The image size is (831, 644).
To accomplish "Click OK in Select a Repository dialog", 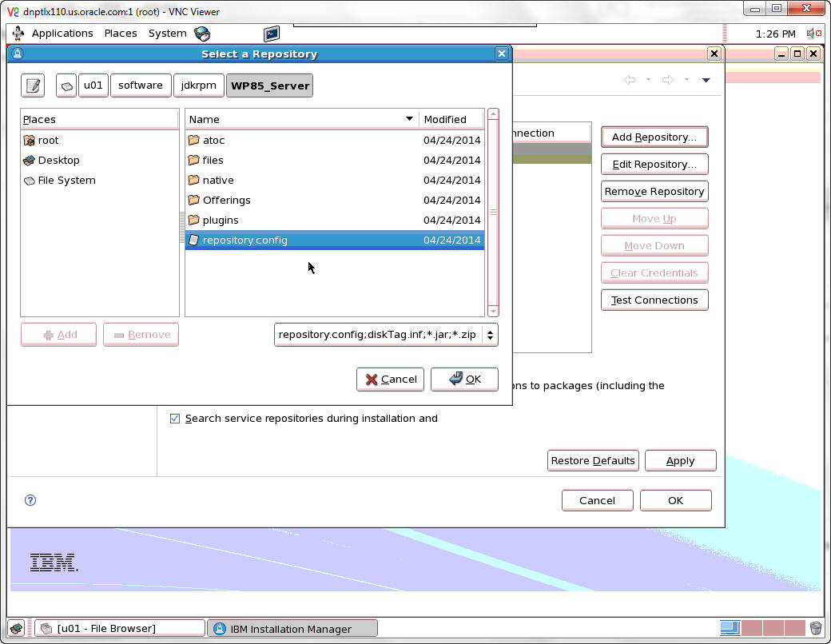I will coord(464,379).
